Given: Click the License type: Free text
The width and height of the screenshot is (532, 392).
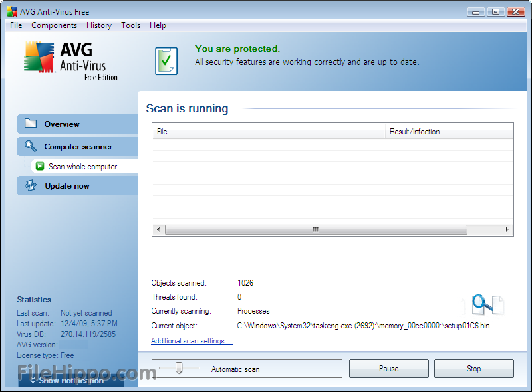Looking at the screenshot, I should (45, 355).
